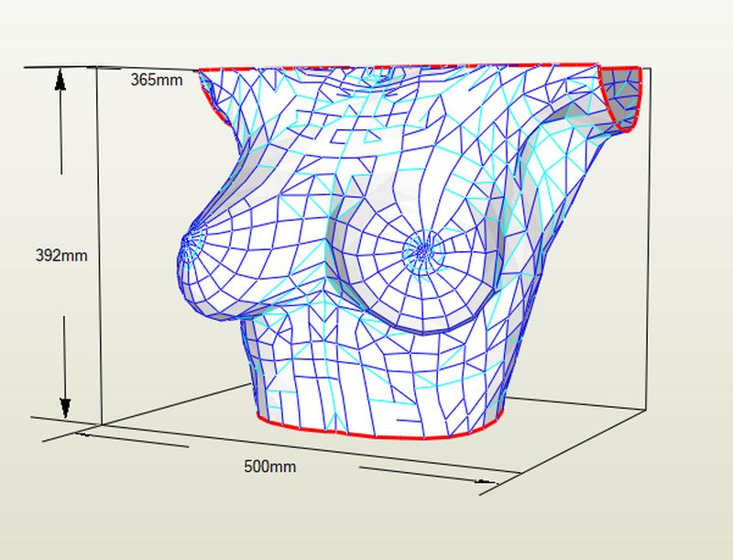Click left arrowhead of the 500mm dimension line

point(84,435)
